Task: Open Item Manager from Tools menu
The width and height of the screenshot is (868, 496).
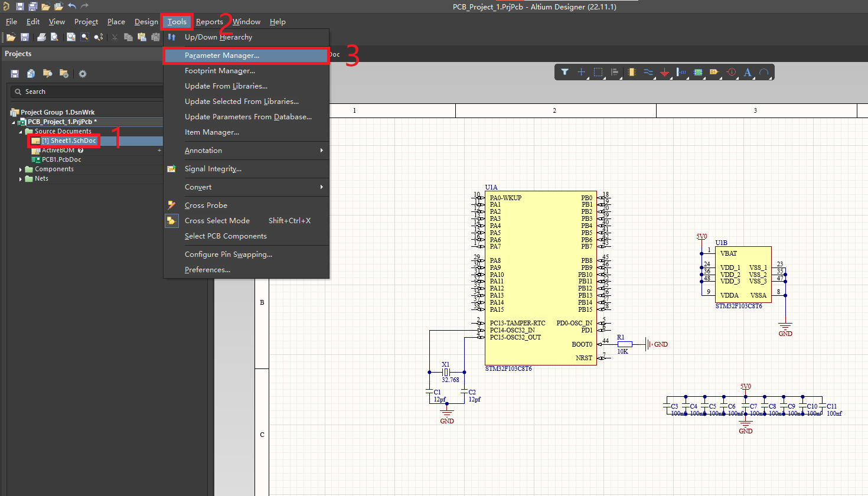Action: coord(246,132)
